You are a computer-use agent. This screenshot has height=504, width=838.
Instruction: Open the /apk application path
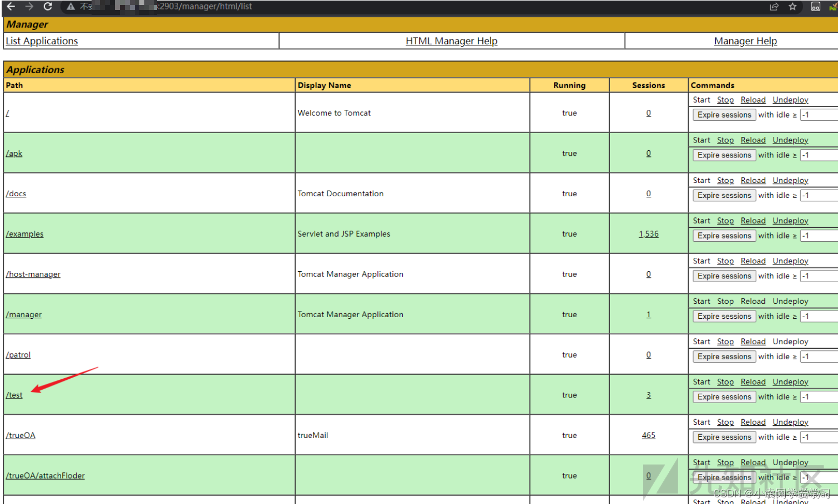click(x=14, y=154)
